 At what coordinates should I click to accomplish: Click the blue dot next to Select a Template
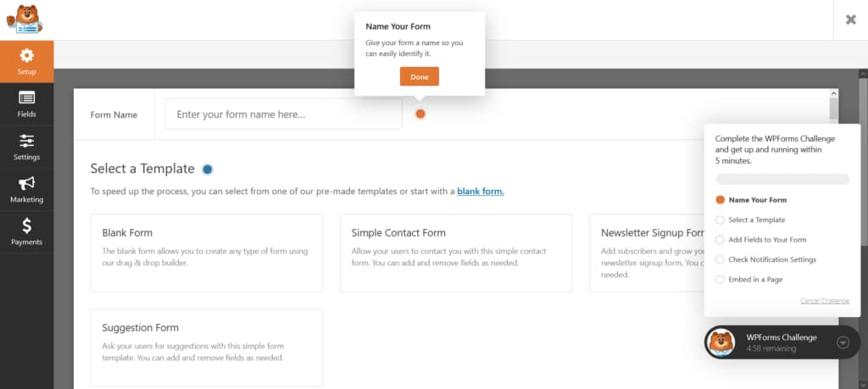click(208, 169)
